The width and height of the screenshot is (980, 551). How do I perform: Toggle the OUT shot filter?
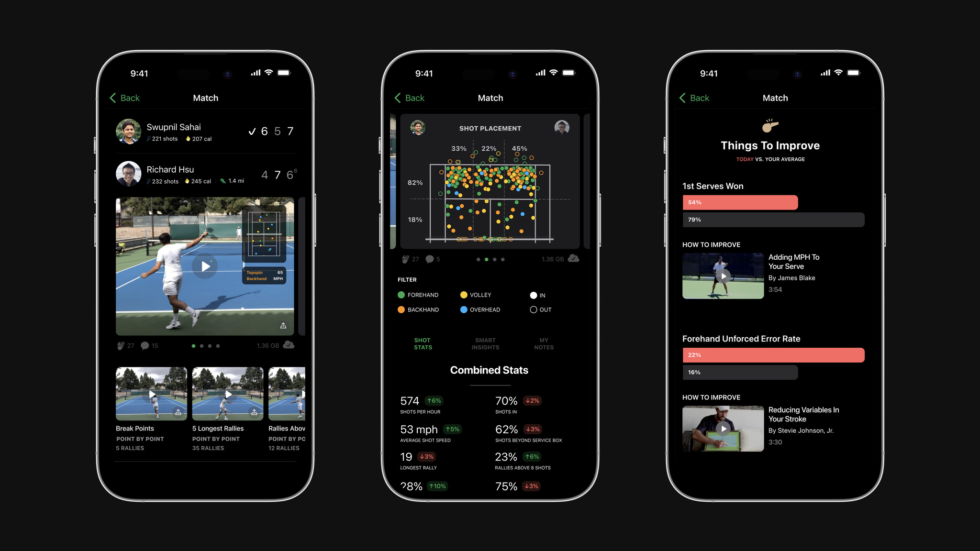tap(534, 309)
